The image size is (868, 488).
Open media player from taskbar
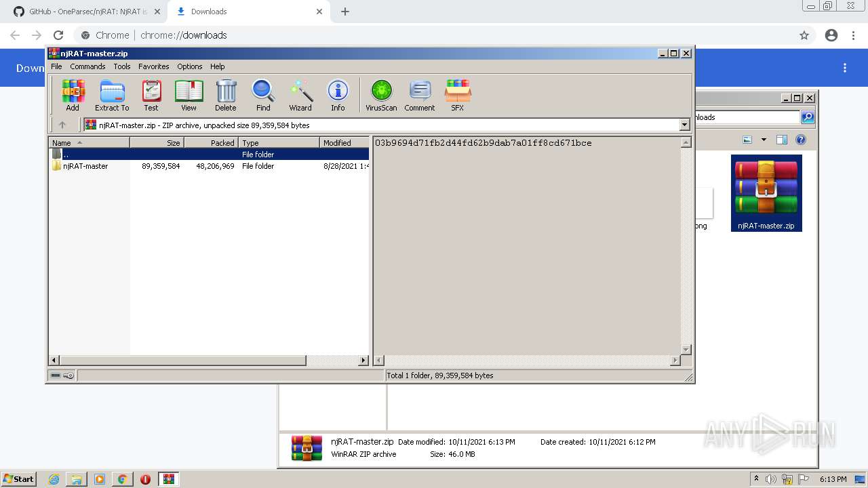[100, 479]
